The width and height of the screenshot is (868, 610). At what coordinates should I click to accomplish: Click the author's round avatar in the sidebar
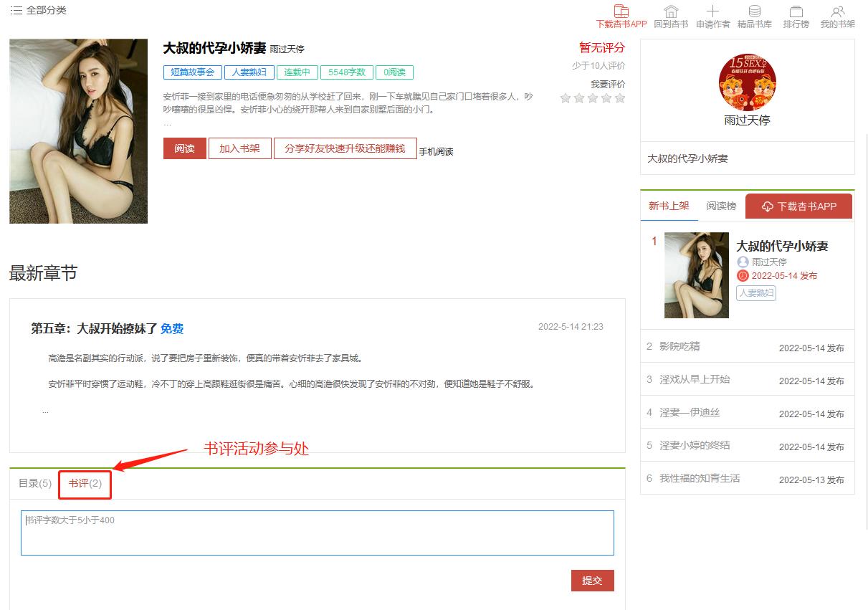click(747, 82)
